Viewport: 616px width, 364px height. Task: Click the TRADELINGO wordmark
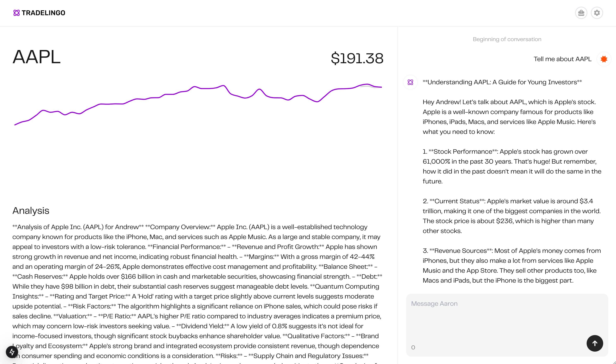pos(43,13)
